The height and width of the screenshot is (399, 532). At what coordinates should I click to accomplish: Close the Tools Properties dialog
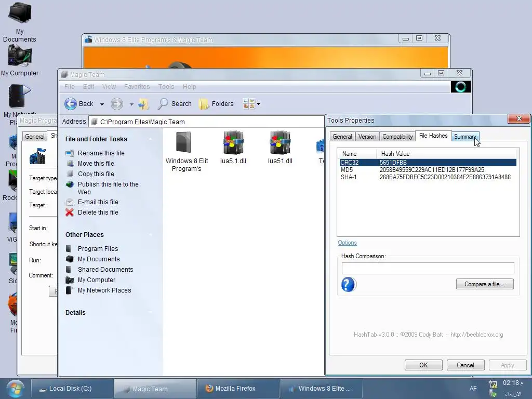coord(519,118)
